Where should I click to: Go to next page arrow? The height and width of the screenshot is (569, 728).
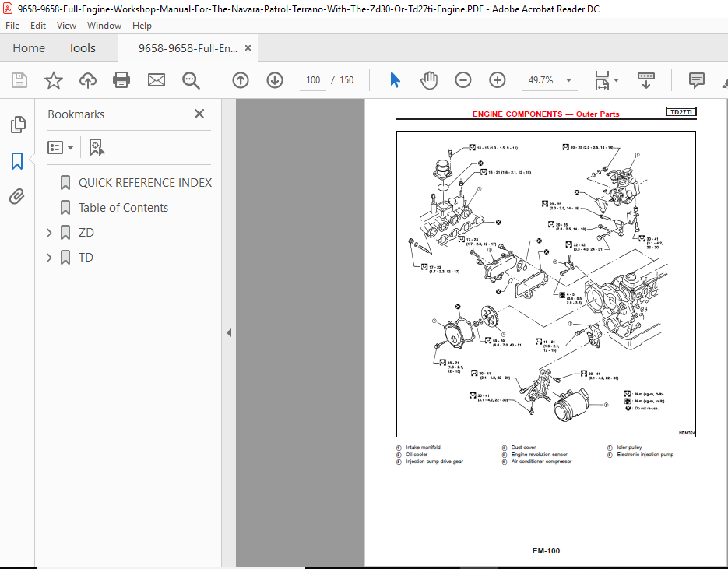[275, 80]
